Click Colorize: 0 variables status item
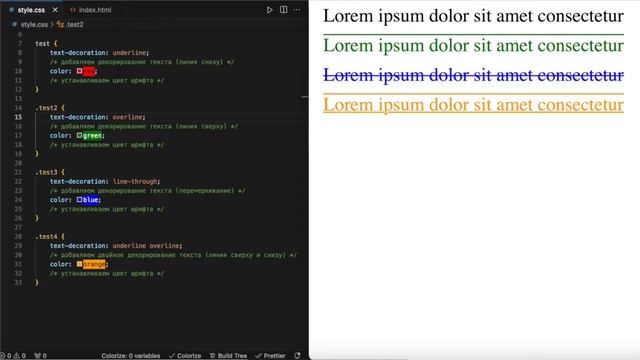Image resolution: width=640 pixels, height=360 pixels. (131, 356)
